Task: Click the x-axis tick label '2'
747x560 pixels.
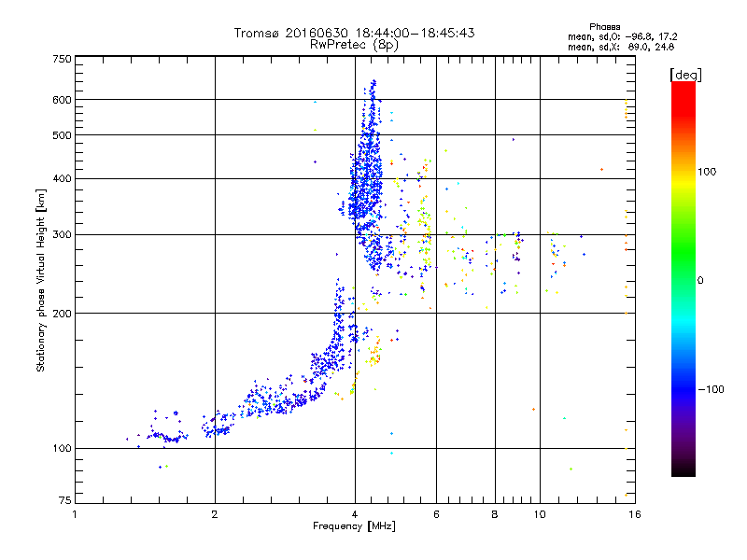Action: [x=215, y=514]
